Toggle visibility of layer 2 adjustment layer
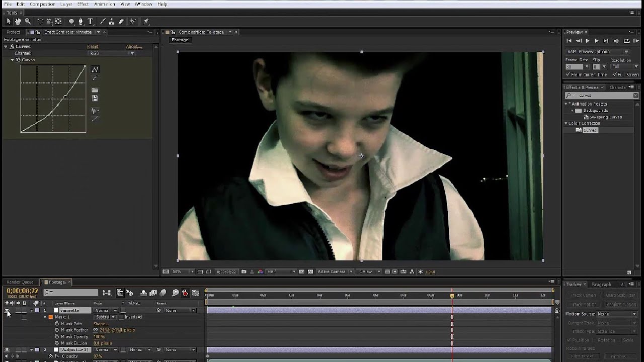Viewport: 644px width, 362px height. pyautogui.click(x=7, y=349)
